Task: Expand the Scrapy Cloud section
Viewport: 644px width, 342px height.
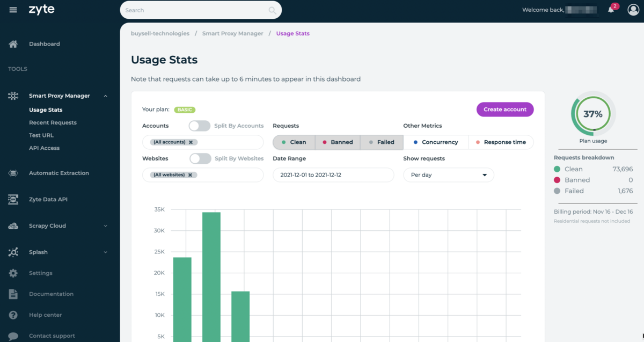Action: [x=105, y=226]
